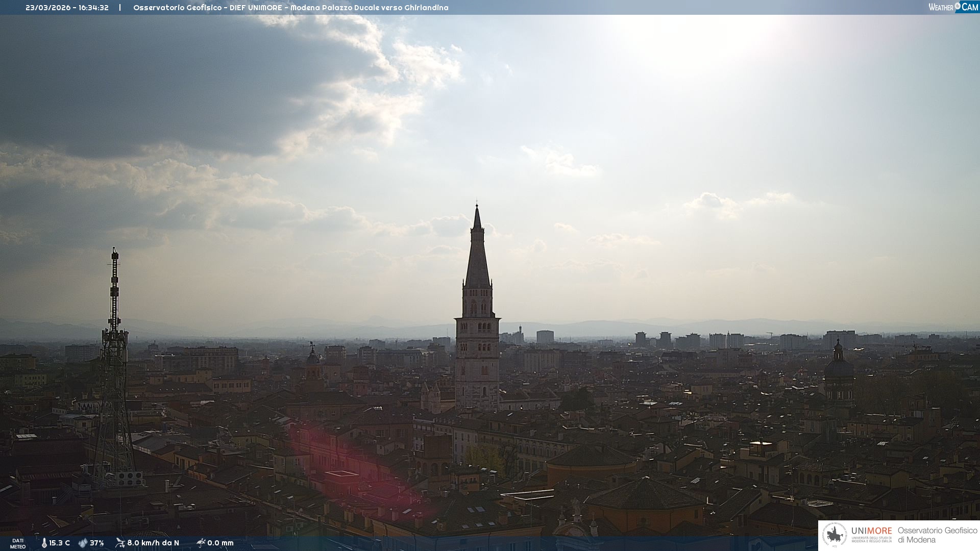Click the UNIMORE horseman seal emblem
The image size is (980, 551).
[835, 535]
